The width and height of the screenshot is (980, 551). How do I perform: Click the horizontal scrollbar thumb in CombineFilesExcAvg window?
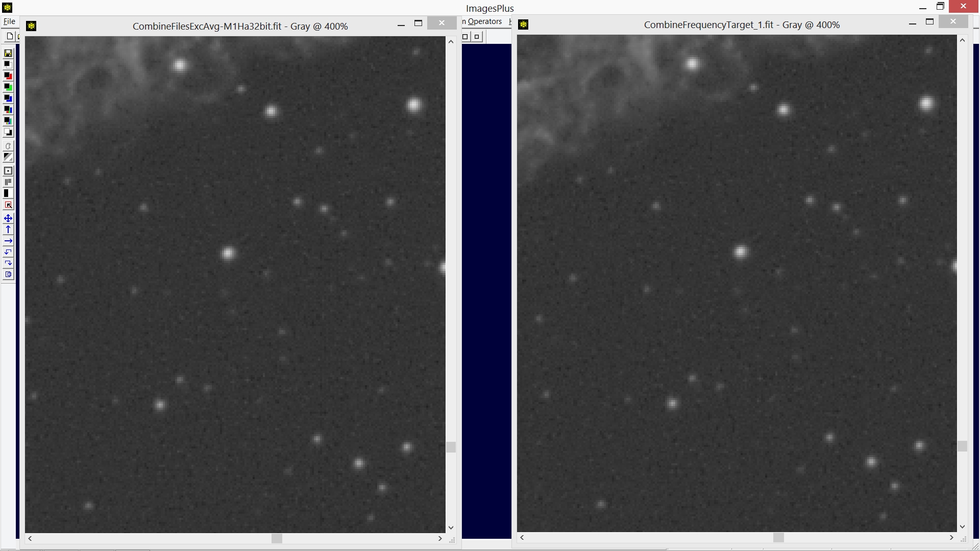277,538
